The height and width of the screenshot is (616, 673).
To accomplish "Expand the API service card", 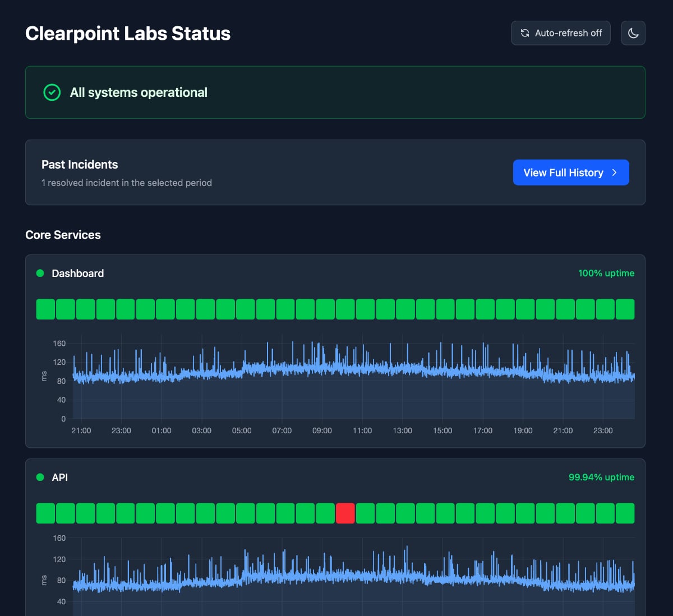I will click(x=60, y=477).
